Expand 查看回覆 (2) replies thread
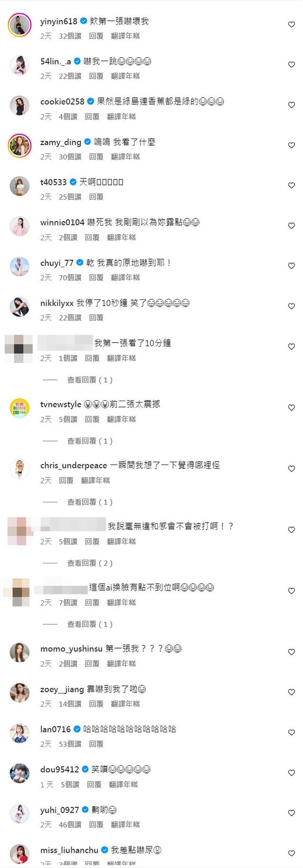The width and height of the screenshot is (303, 868). [x=90, y=563]
